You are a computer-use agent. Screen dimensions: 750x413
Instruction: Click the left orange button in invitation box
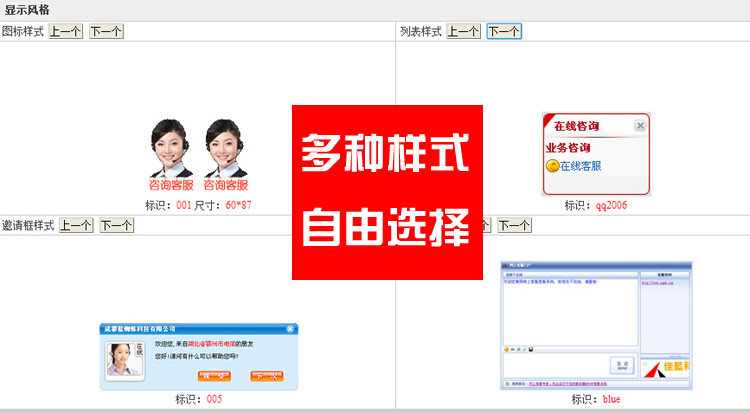(x=214, y=376)
